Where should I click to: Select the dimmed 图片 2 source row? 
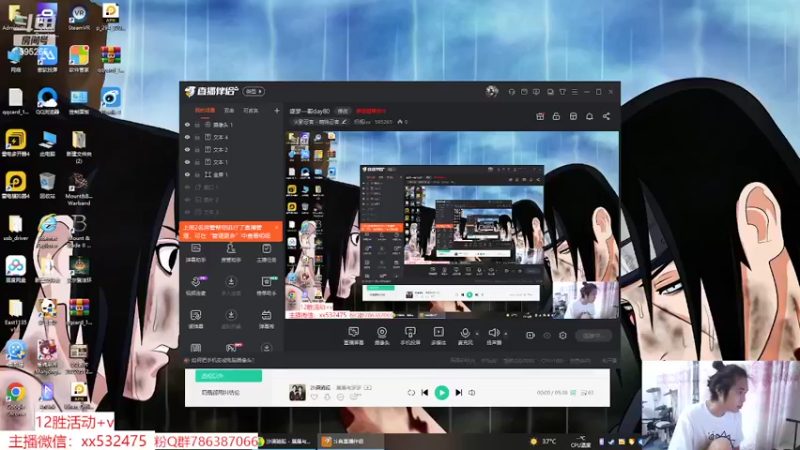tap(232, 199)
